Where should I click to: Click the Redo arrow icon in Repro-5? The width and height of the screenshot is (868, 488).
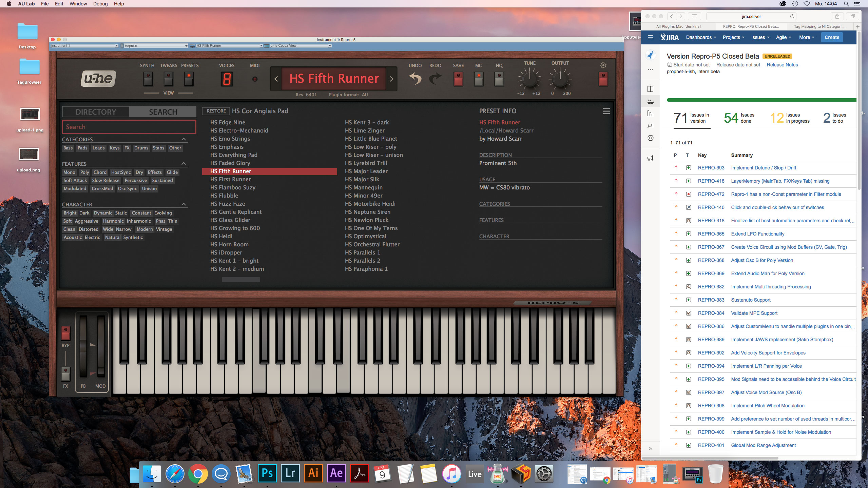click(435, 79)
